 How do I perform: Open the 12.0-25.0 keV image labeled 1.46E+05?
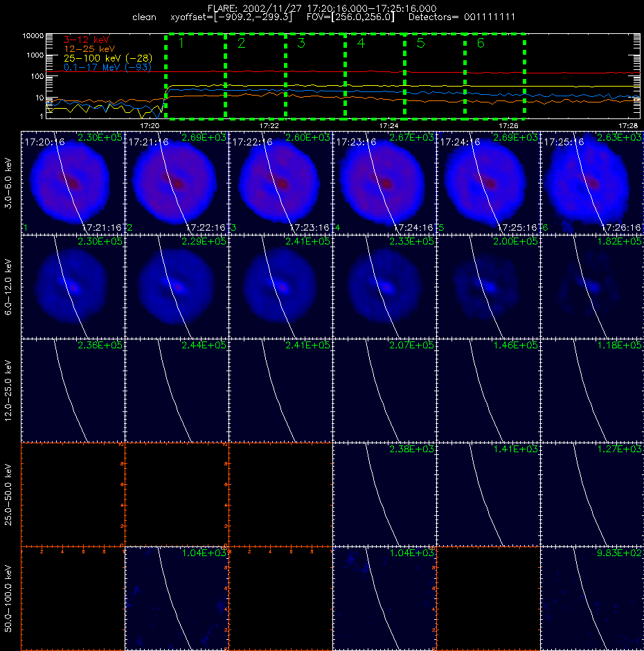pos(488,391)
